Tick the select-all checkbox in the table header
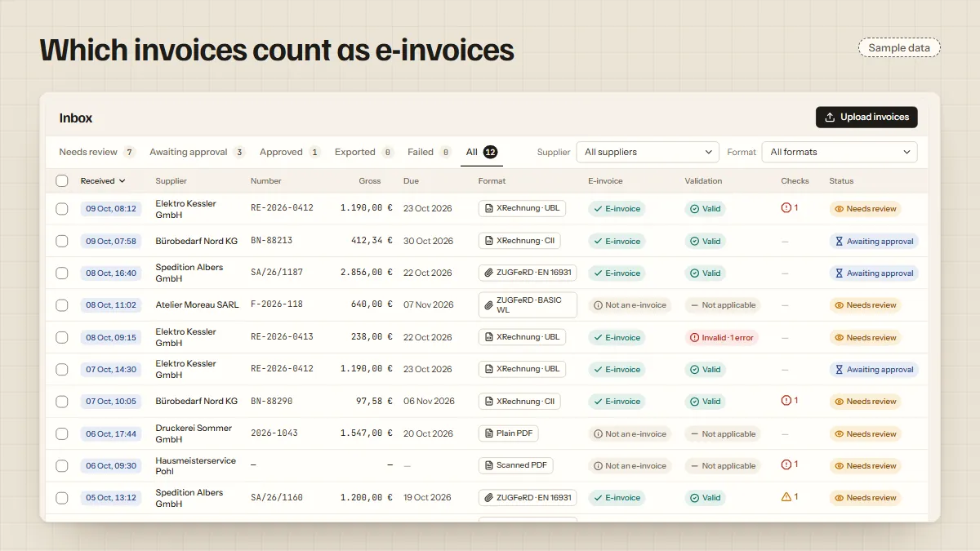The width and height of the screenshot is (980, 551). click(62, 181)
